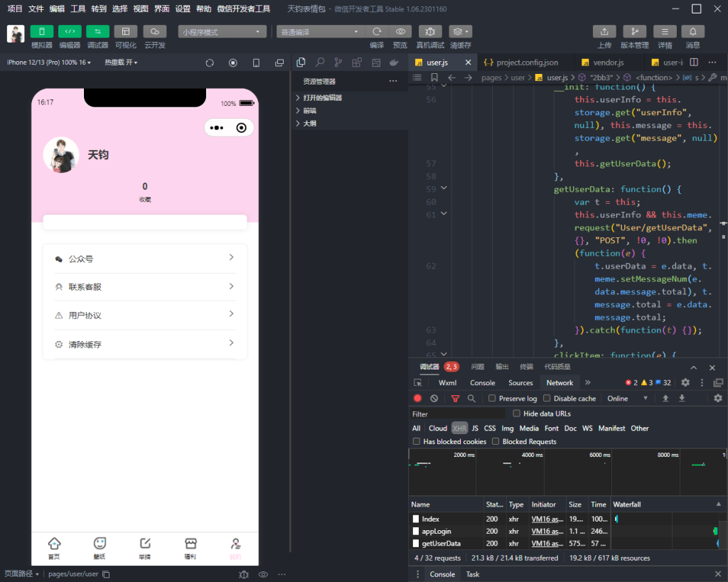This screenshot has height=582, width=728.
Task: Toggle the simulator panel button
Action: coord(41,31)
